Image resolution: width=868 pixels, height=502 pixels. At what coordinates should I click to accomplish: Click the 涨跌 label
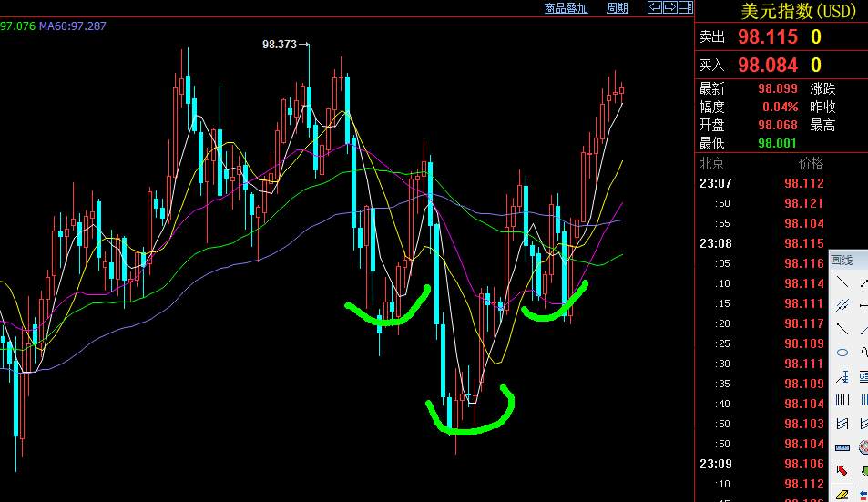(x=822, y=88)
